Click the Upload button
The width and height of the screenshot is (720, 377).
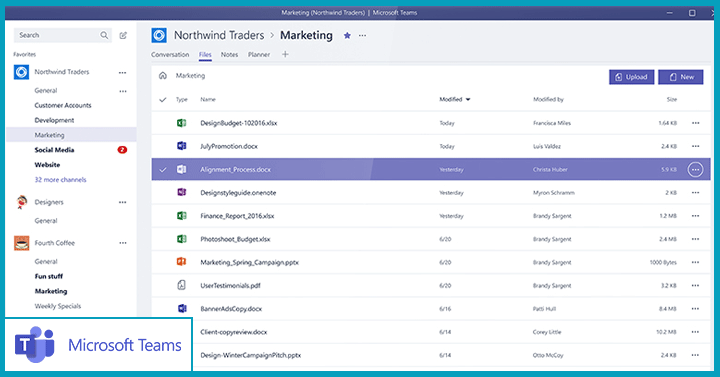point(631,77)
